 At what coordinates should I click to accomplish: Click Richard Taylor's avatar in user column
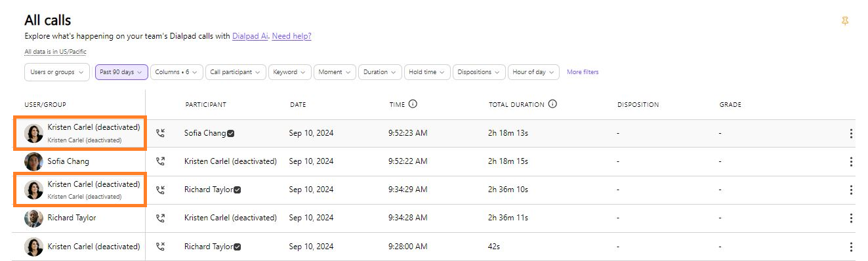pyautogui.click(x=33, y=218)
